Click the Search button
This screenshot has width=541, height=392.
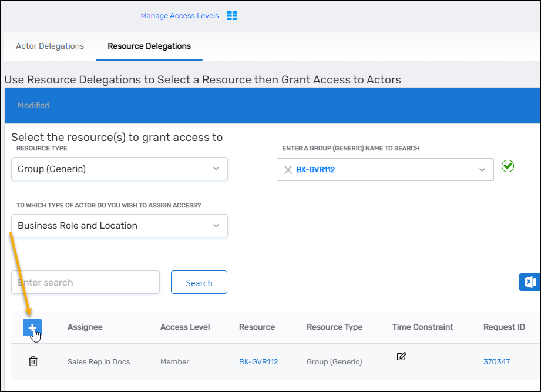[x=199, y=282]
